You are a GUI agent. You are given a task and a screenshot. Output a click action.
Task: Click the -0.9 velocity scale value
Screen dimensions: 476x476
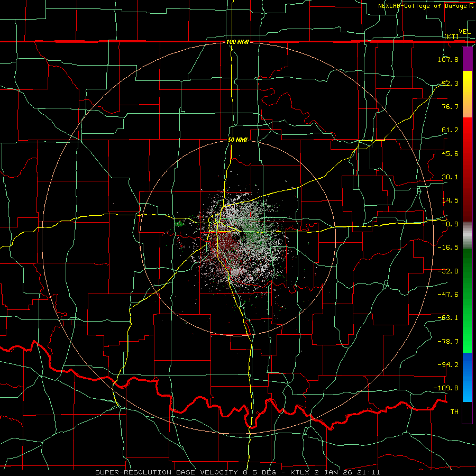click(450, 224)
